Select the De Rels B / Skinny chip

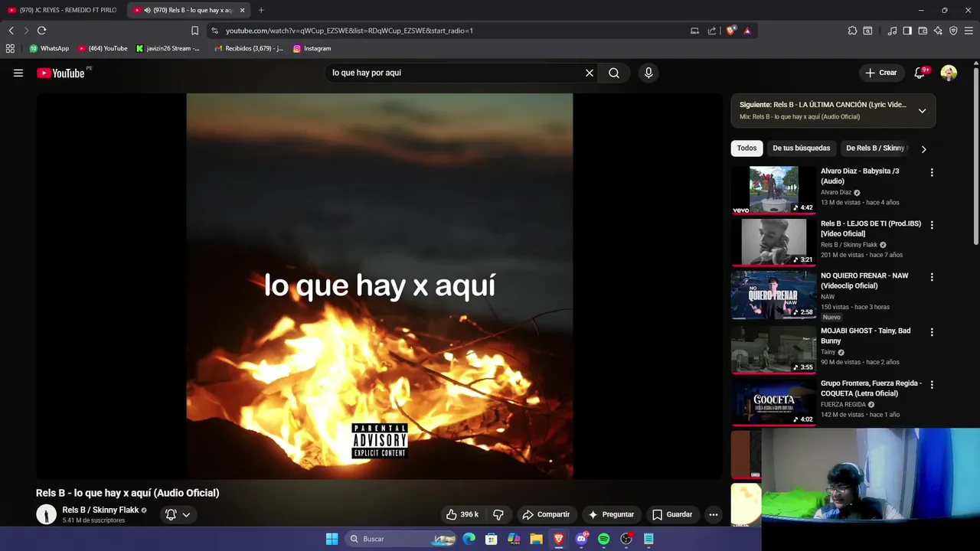(x=875, y=148)
